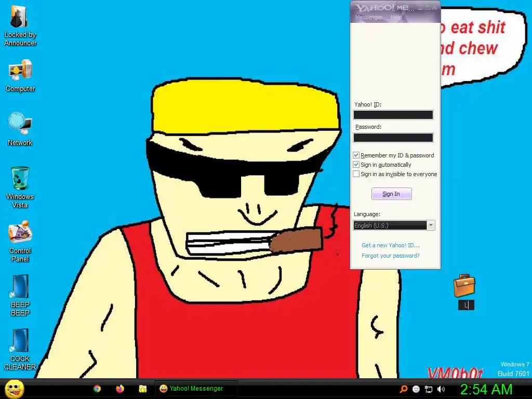Uncheck Sign in automatically

(x=356, y=165)
